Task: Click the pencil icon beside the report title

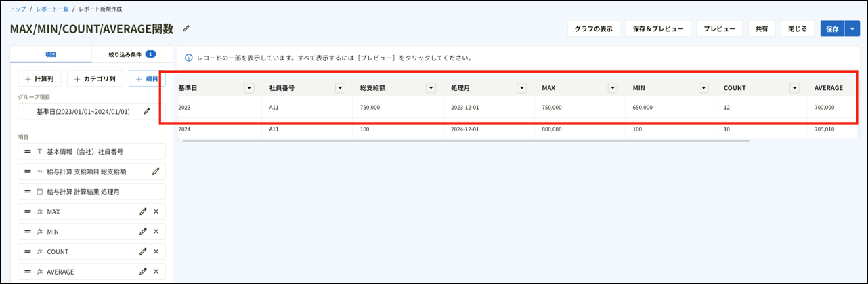Action: (187, 28)
